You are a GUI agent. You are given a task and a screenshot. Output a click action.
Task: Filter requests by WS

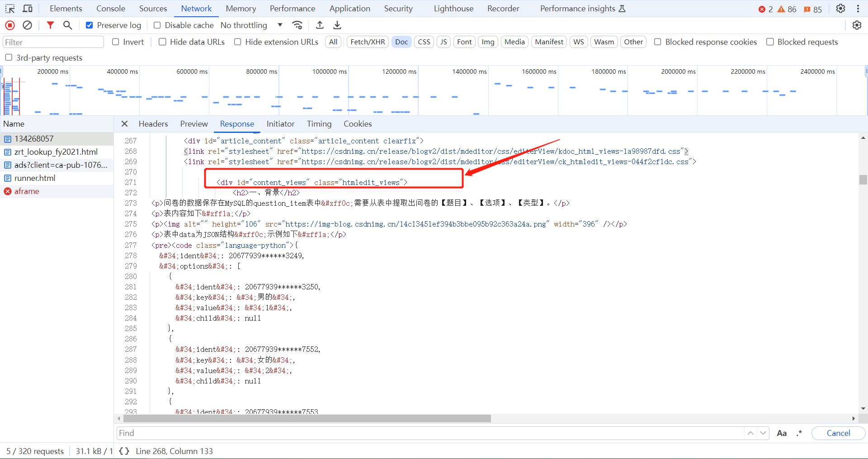point(579,42)
